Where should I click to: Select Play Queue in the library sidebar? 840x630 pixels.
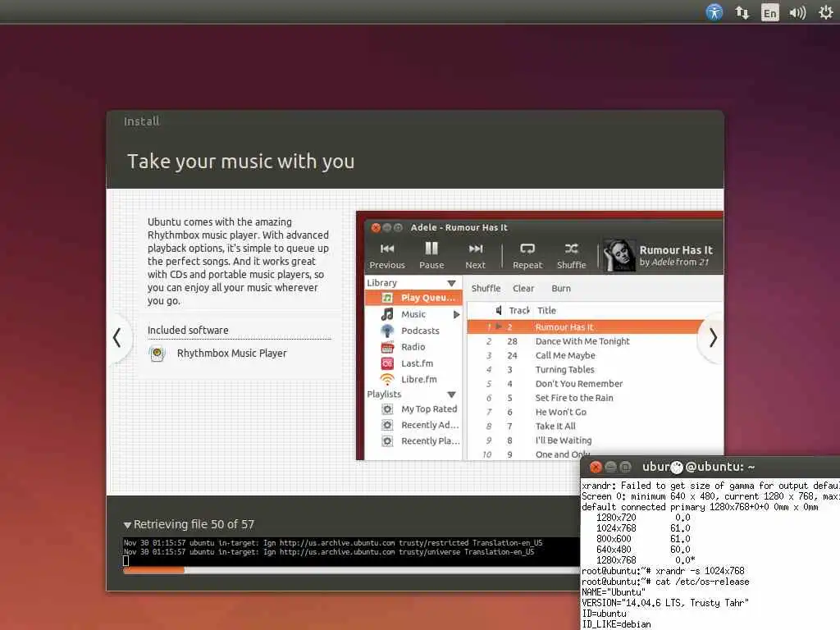[x=413, y=298]
